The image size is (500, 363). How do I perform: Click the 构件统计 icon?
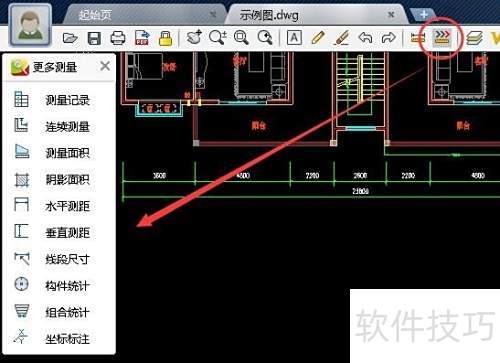pyautogui.click(x=21, y=284)
